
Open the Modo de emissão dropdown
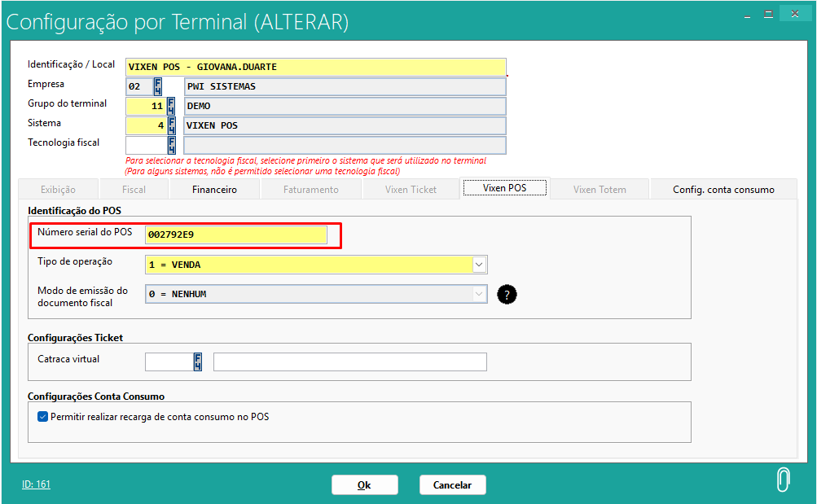pos(480,294)
